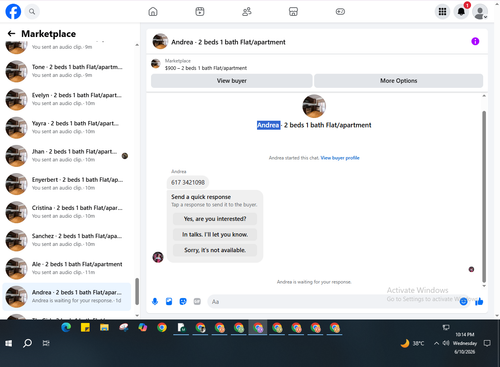The width and height of the screenshot is (500, 367).
Task: Send quick reply "Sorry, it's not available."
Action: coord(215,250)
